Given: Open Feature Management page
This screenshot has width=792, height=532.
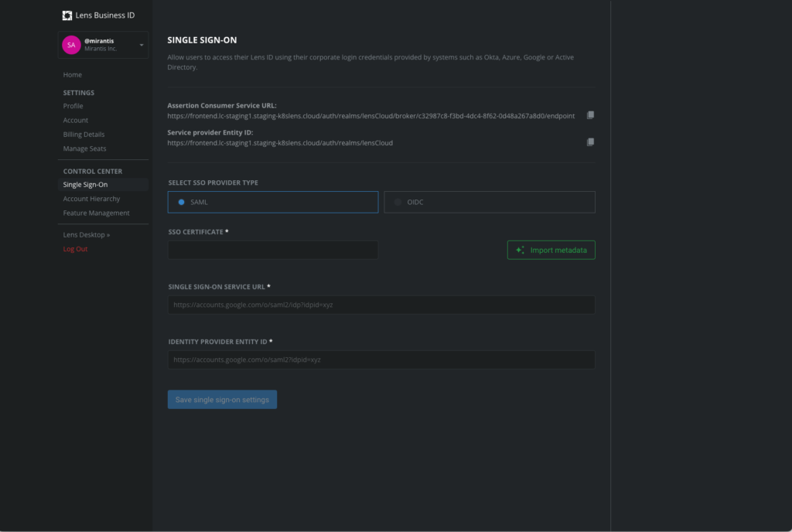Looking at the screenshot, I should click(97, 213).
